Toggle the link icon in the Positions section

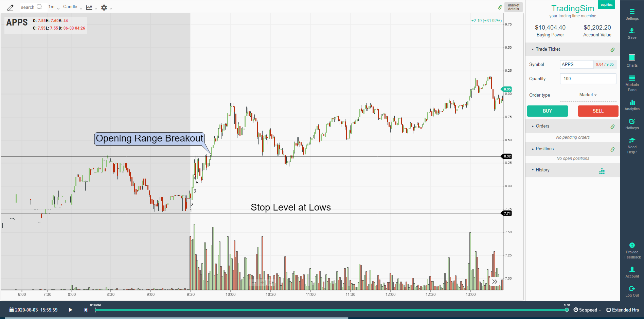click(613, 149)
